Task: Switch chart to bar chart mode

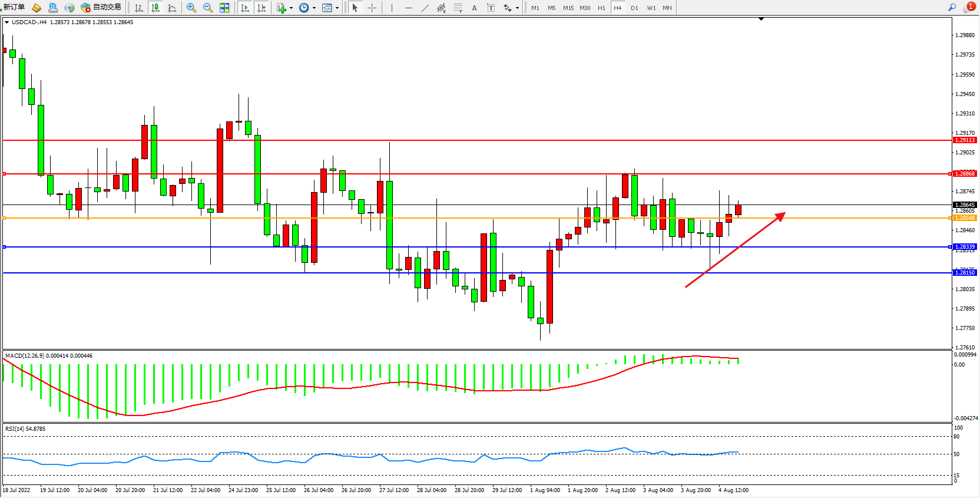Action: click(x=139, y=8)
